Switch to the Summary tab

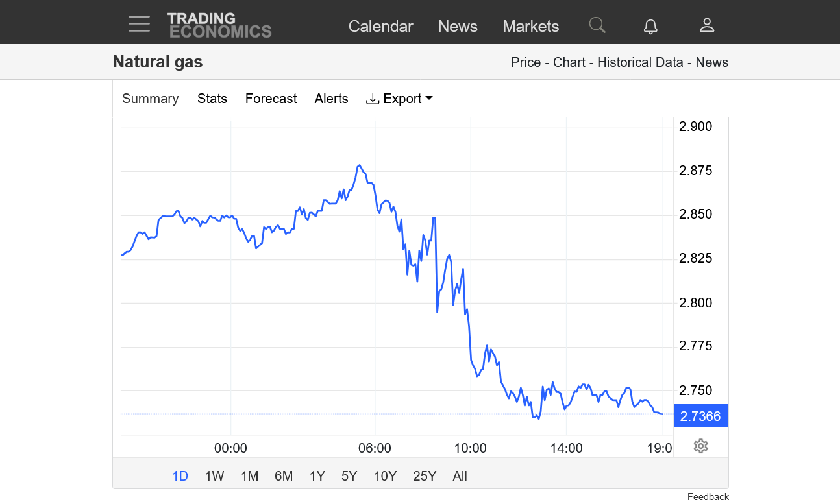(x=150, y=99)
